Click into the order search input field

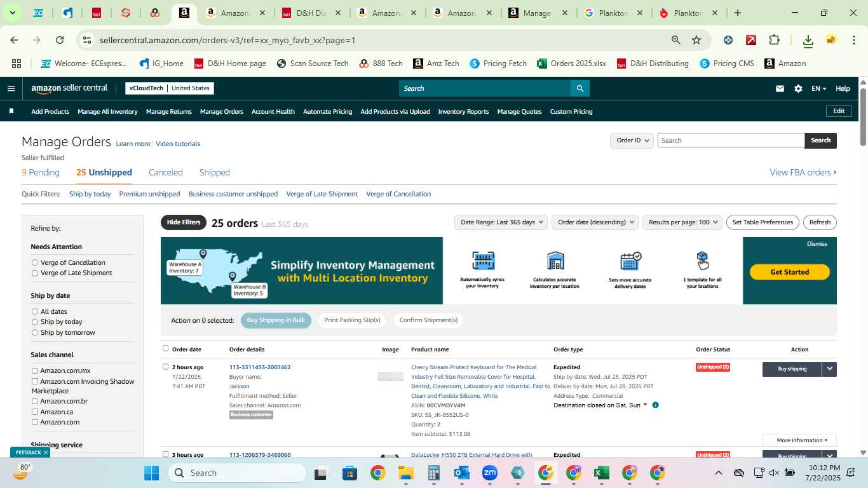(731, 140)
